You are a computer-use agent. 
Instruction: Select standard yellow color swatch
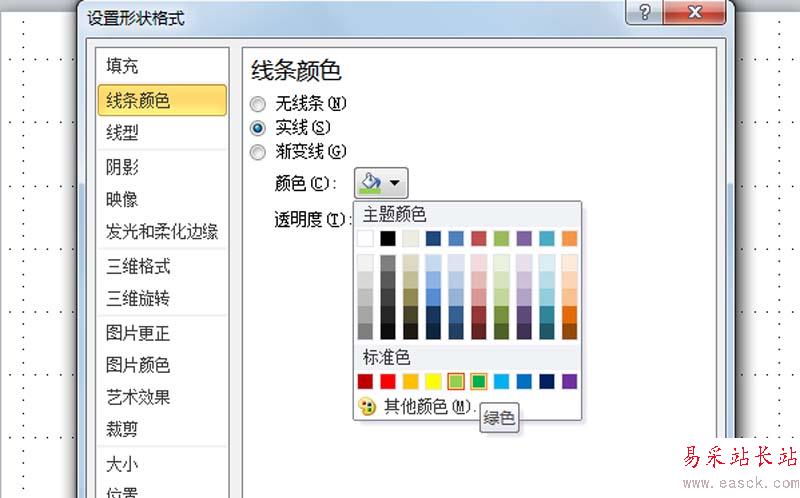(x=433, y=381)
